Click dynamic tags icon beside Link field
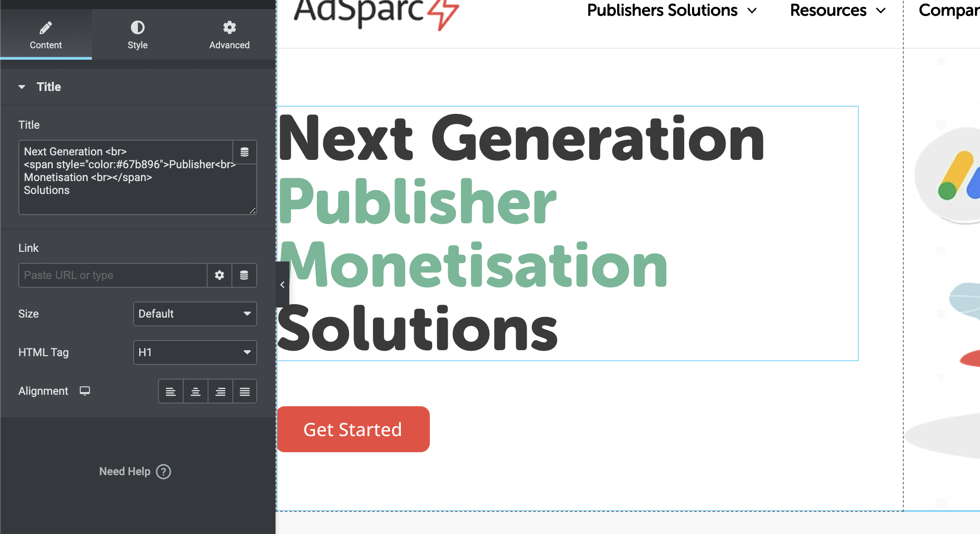The image size is (980, 534). pos(244,275)
